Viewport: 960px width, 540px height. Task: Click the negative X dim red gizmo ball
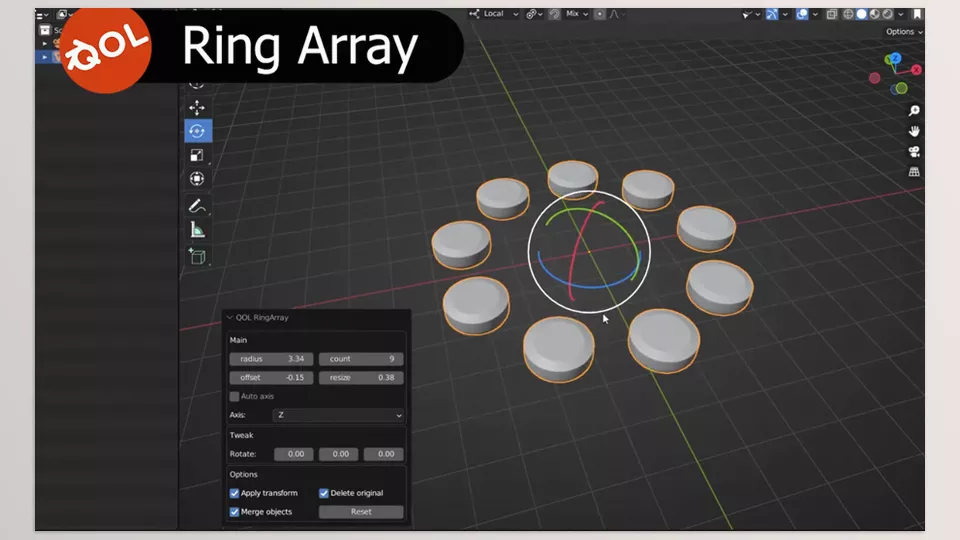[874, 78]
